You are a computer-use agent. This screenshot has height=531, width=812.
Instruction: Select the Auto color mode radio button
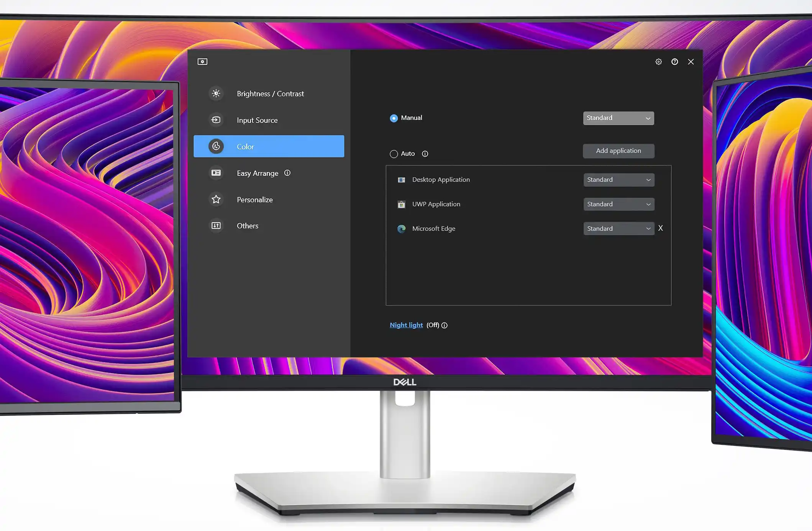(x=393, y=154)
